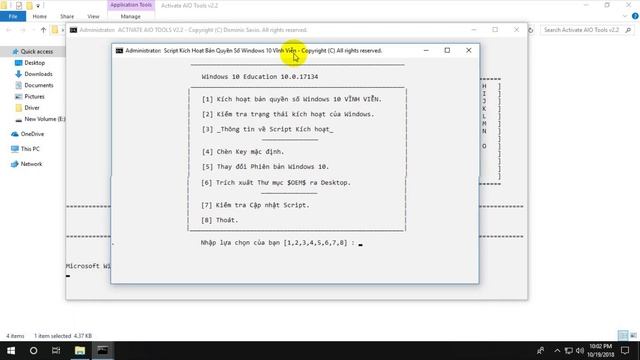Click 1 item selected status text
Viewport: 640px width, 360px height.
point(63,336)
